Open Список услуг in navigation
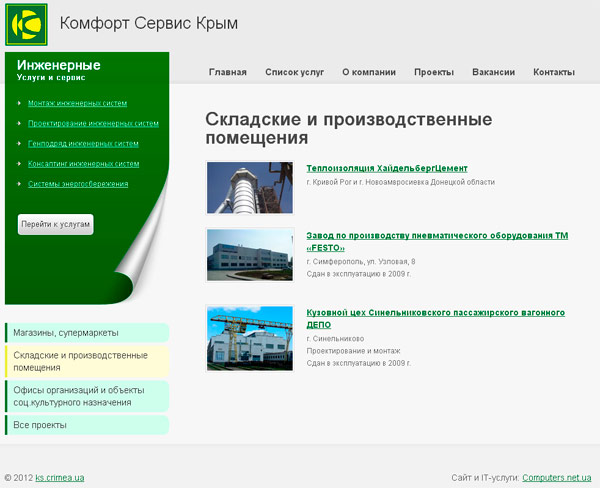 294,72
